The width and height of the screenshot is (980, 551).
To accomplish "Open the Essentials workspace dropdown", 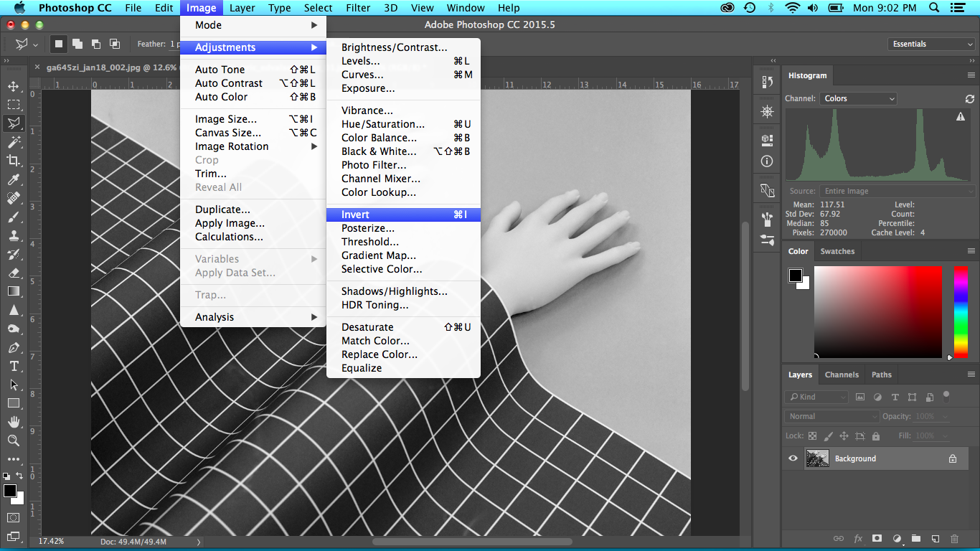I will coord(931,44).
